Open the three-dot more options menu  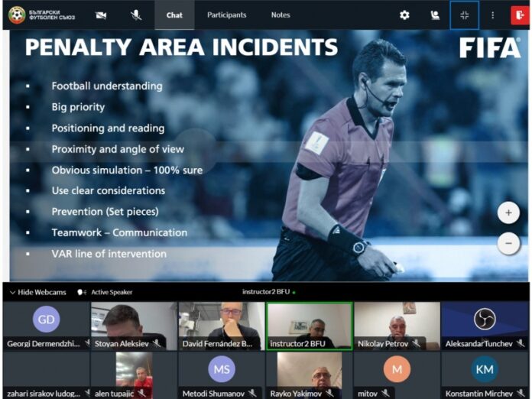coord(493,15)
